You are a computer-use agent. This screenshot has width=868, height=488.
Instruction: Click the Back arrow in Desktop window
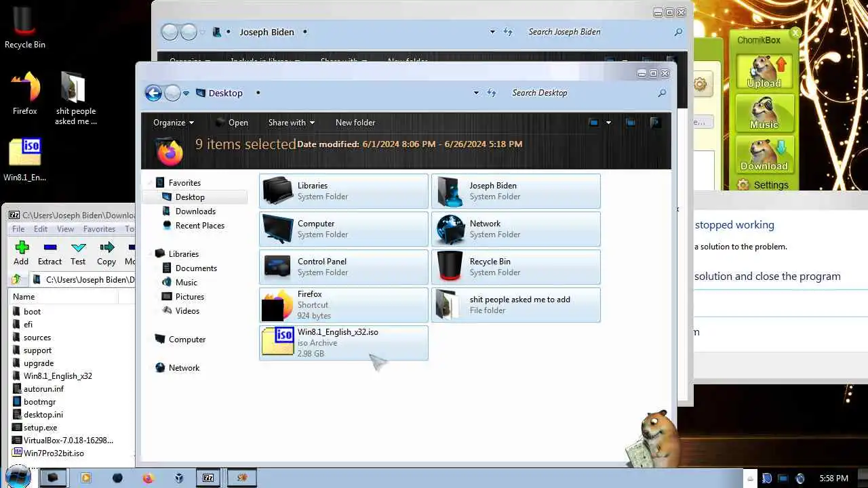pyautogui.click(x=154, y=93)
